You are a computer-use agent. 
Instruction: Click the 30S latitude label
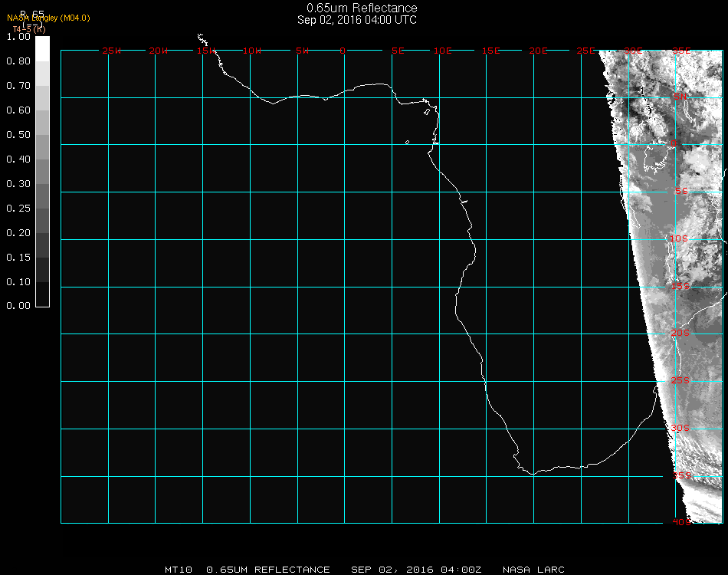pos(680,428)
